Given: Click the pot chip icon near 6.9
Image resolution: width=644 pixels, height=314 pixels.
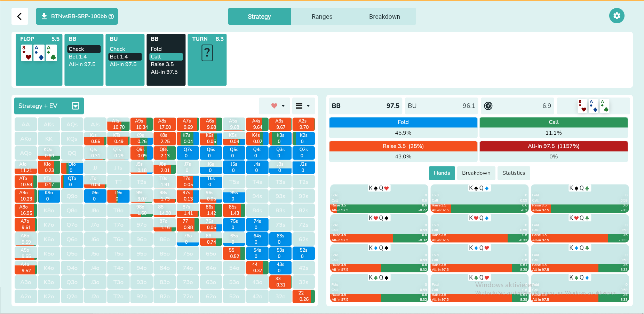Looking at the screenshot, I should 488,106.
